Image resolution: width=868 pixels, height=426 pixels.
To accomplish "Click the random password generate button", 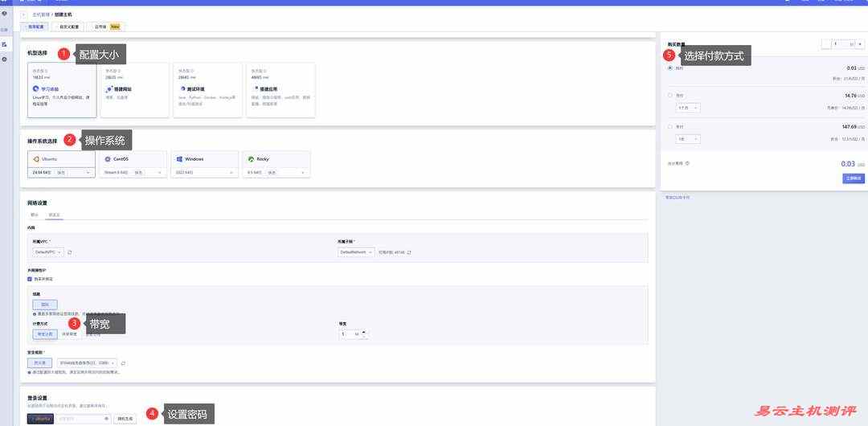I will pyautogui.click(x=126, y=419).
